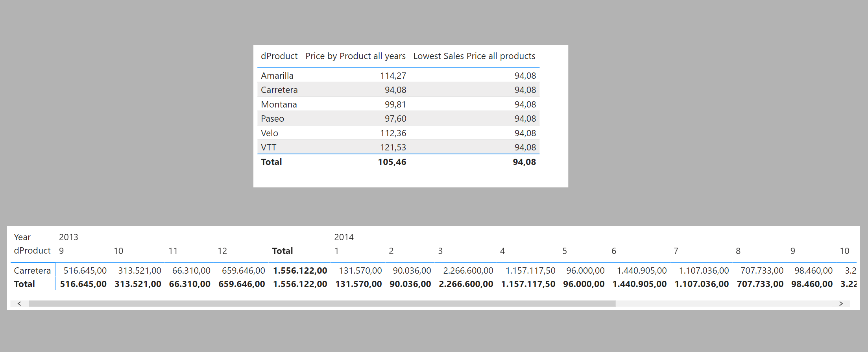
Task: Click the dProduct column header in top table
Action: click(279, 56)
